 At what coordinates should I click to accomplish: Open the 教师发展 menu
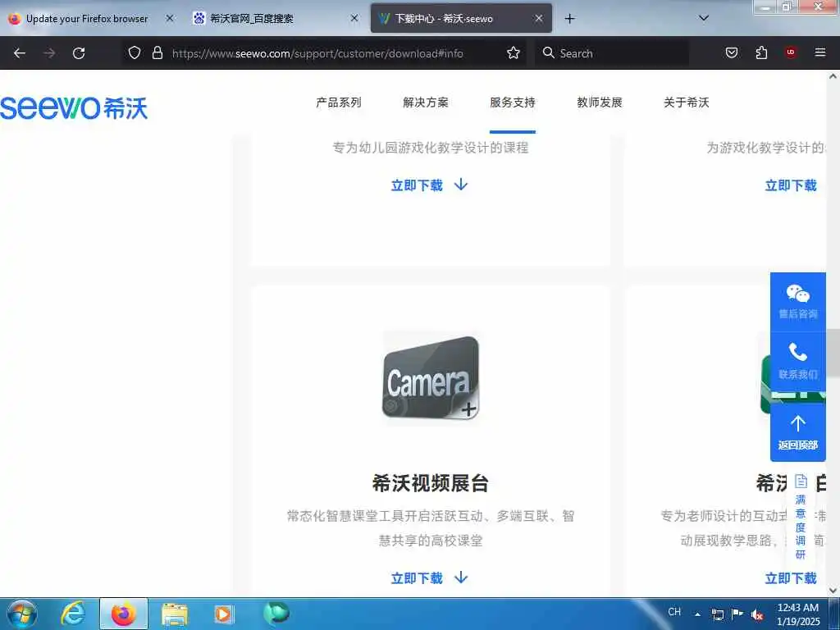click(600, 103)
